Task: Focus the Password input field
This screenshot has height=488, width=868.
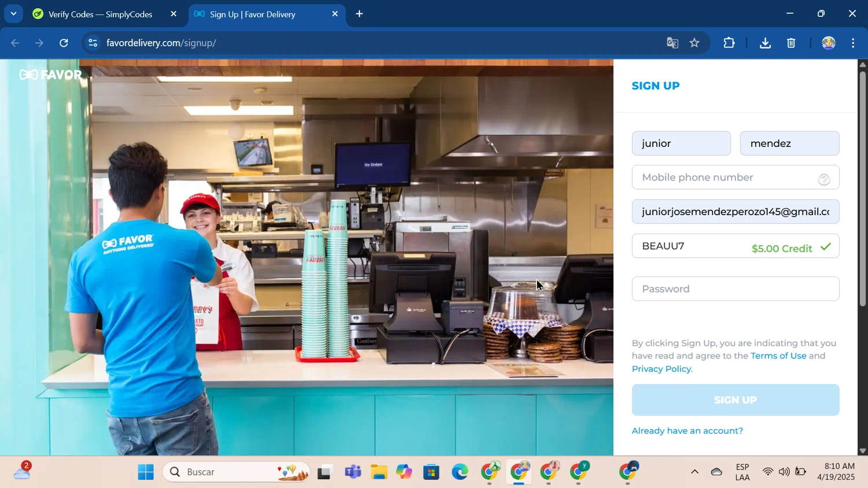Action: (735, 289)
